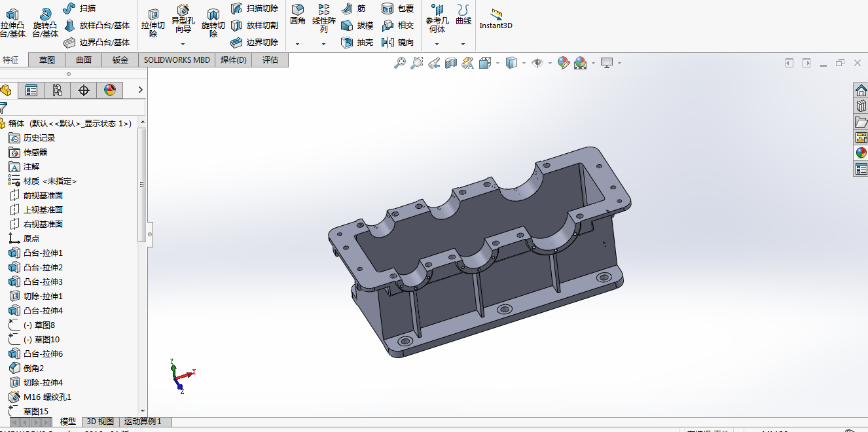
Task: Open the PropertyManager panel tab
Action: 31,90
